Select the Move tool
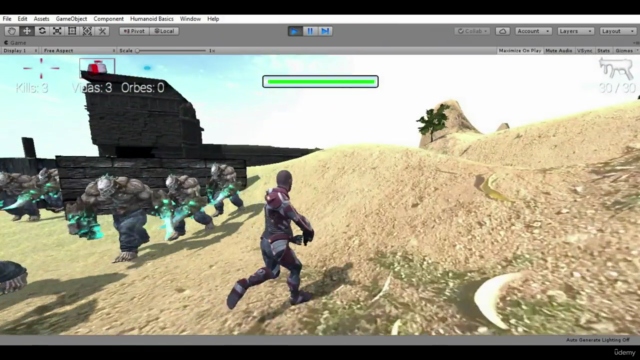The image size is (640, 360). tap(27, 31)
